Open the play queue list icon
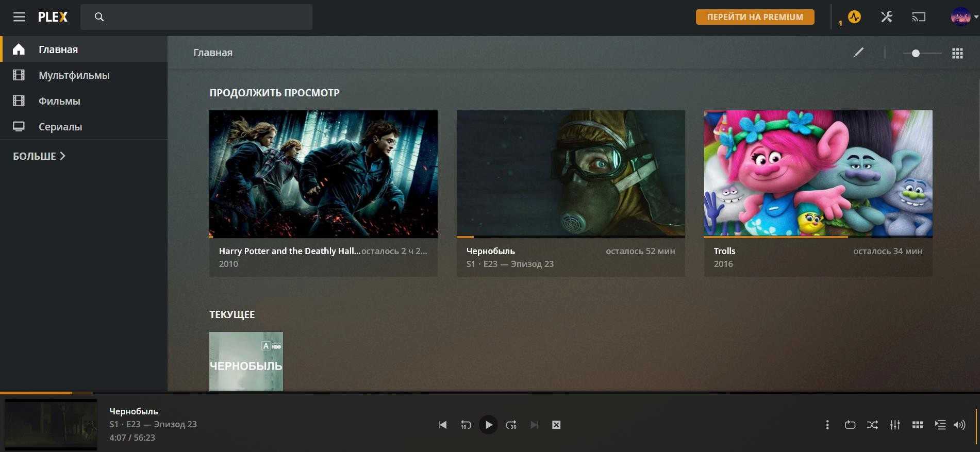The image size is (980, 452). click(940, 425)
